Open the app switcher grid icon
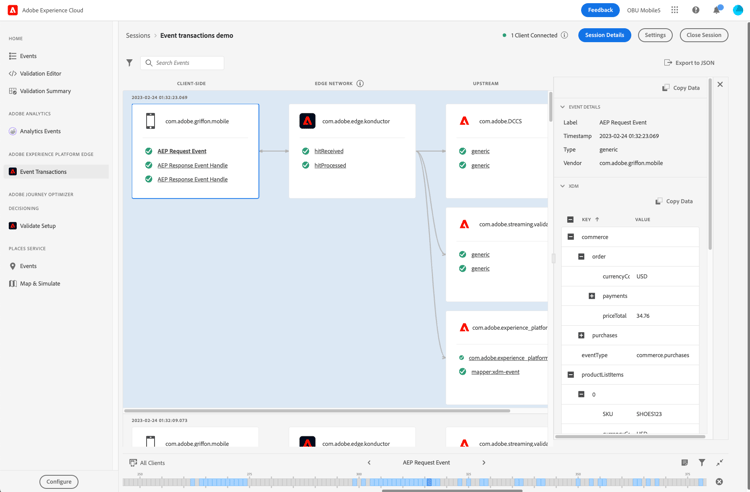This screenshot has width=750, height=492. click(674, 10)
